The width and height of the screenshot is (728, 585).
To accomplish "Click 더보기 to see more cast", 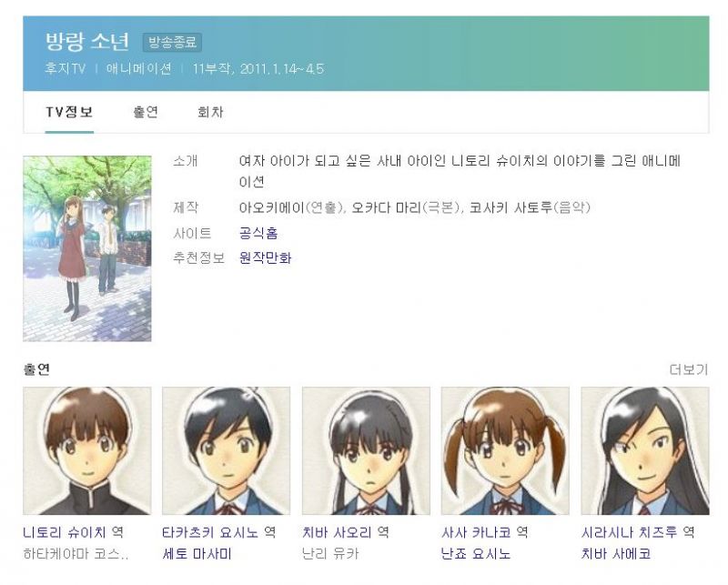I will coord(689,369).
